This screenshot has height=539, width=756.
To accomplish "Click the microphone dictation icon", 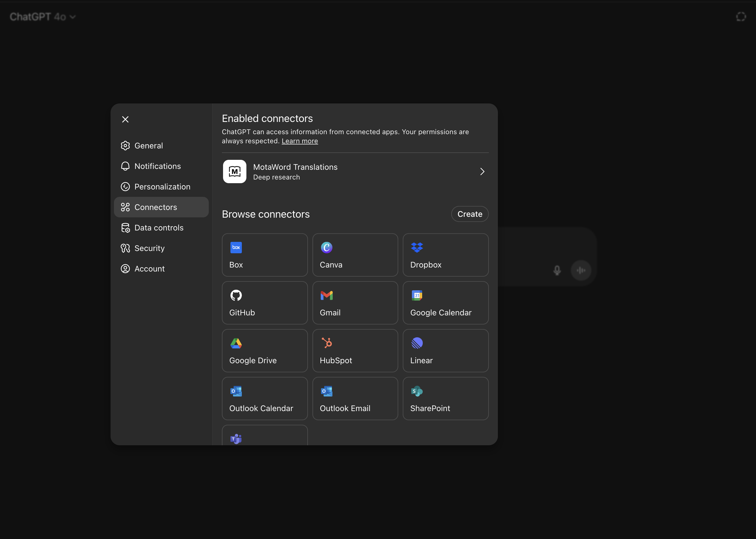I will tap(557, 270).
